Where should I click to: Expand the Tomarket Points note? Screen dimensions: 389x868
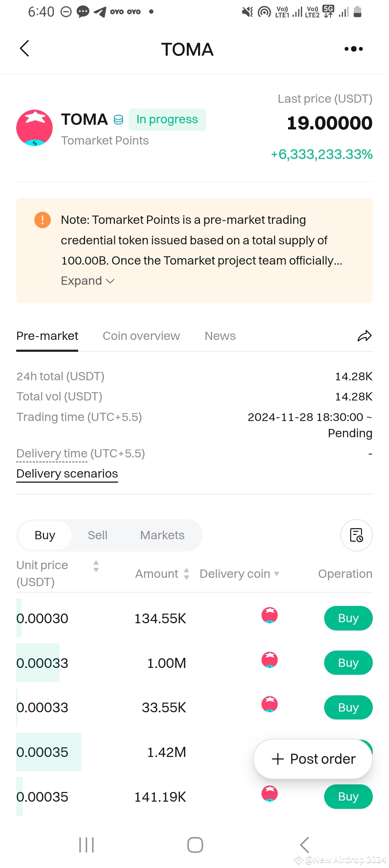coord(88,281)
